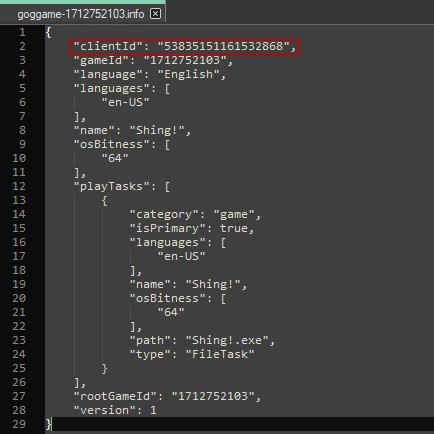Click the "game" category value
The width and height of the screenshot is (434, 434).
(234, 214)
